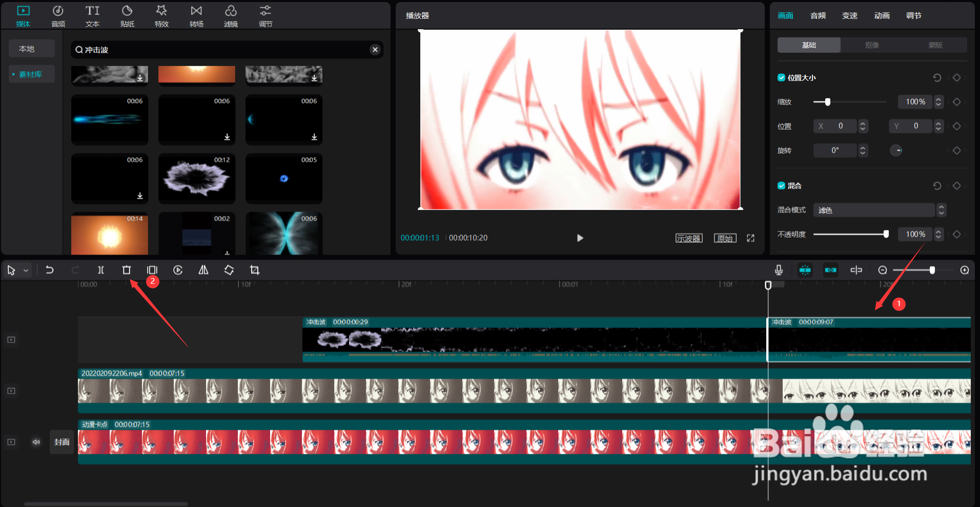This screenshot has height=507, width=980.
Task: Expand the 素材库 material library
Action: click(x=32, y=74)
